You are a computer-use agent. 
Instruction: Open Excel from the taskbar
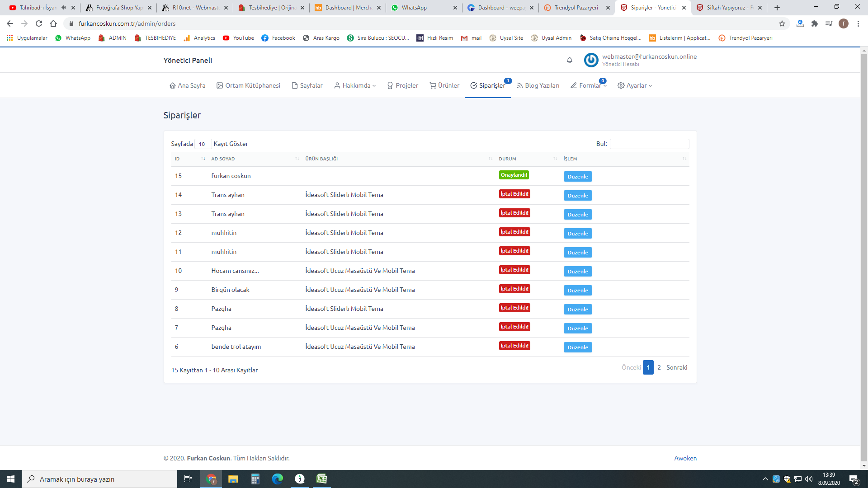[x=321, y=479]
